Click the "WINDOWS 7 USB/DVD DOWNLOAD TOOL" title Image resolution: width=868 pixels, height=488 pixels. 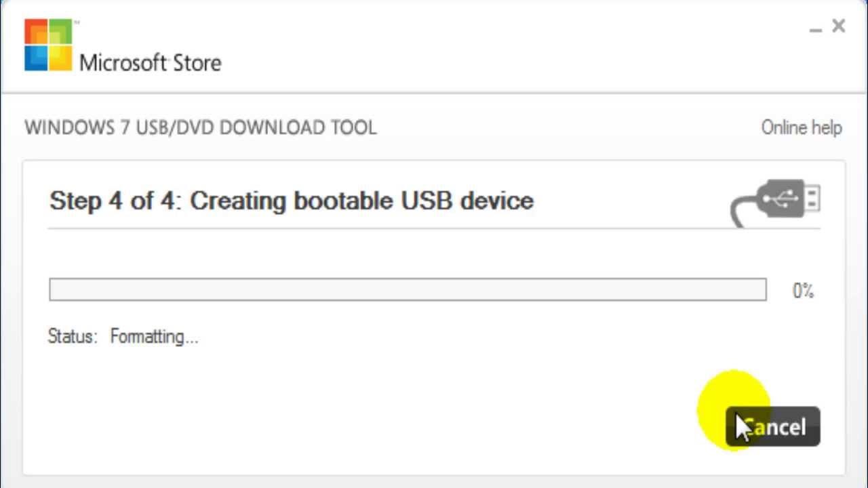pyautogui.click(x=200, y=127)
